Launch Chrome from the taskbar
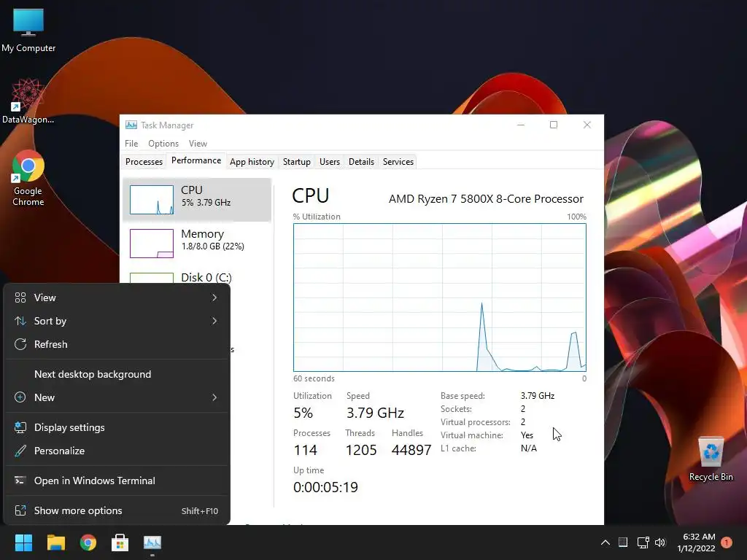747x560 pixels. pyautogui.click(x=88, y=542)
